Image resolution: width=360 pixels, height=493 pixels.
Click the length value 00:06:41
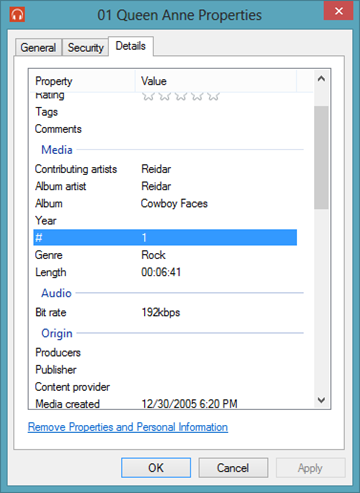(161, 272)
